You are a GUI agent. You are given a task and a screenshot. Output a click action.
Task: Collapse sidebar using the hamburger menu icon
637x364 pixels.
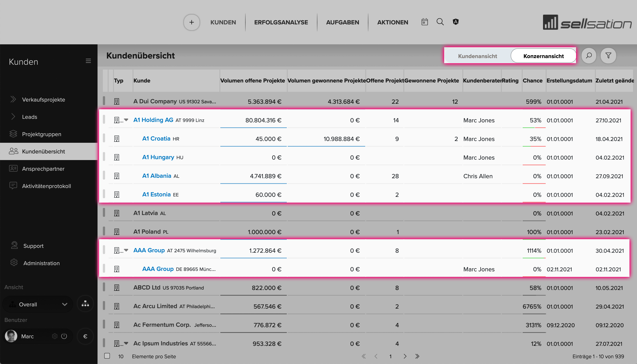(88, 61)
